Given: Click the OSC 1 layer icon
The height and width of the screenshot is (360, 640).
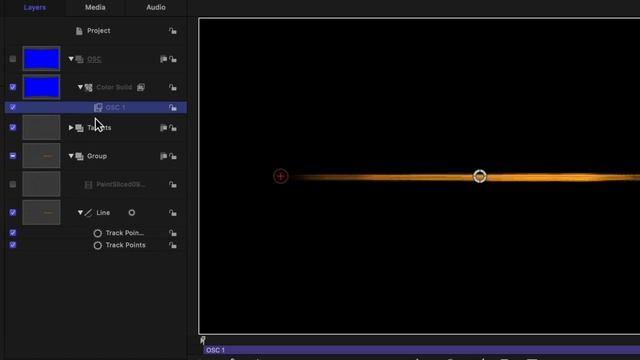Looking at the screenshot, I should [x=98, y=108].
